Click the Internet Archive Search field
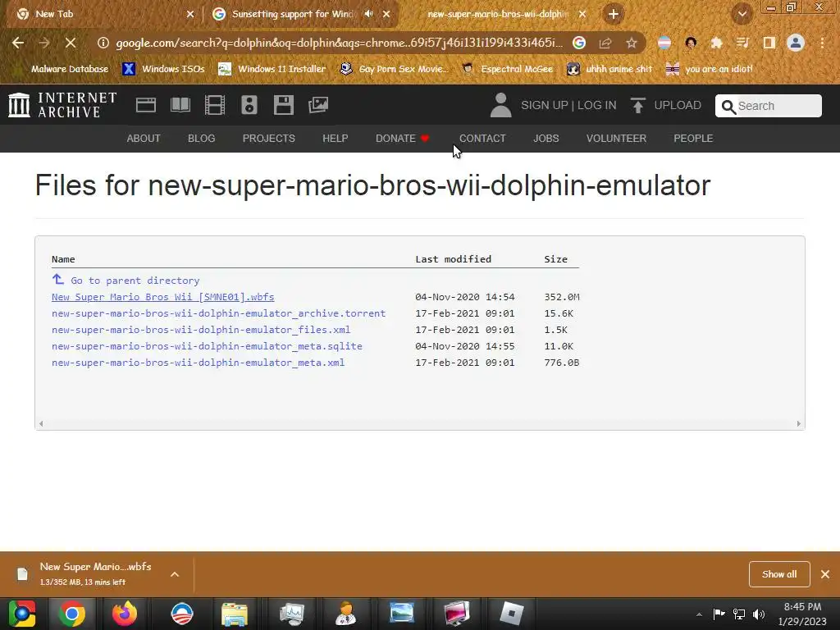The width and height of the screenshot is (840, 630). pyautogui.click(x=768, y=106)
